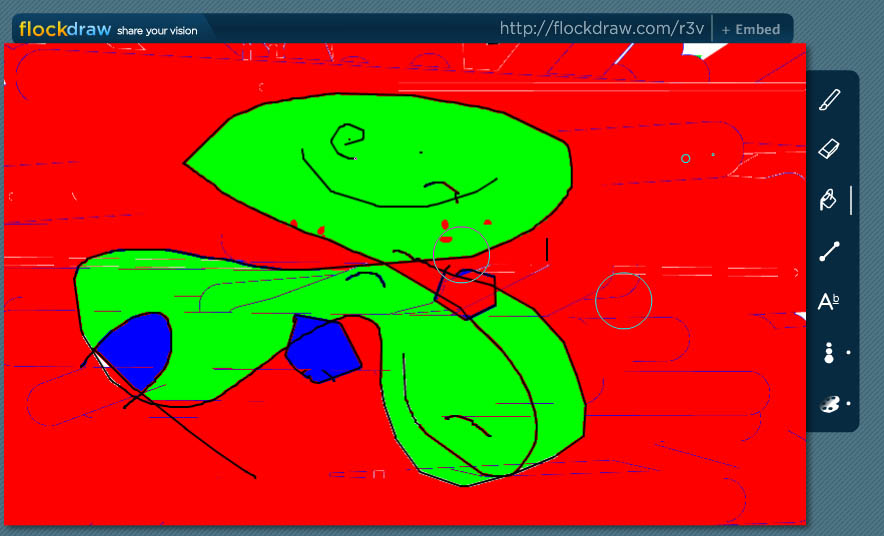Click the white shape at canvas top right
The image size is (884, 536).
pos(706,51)
